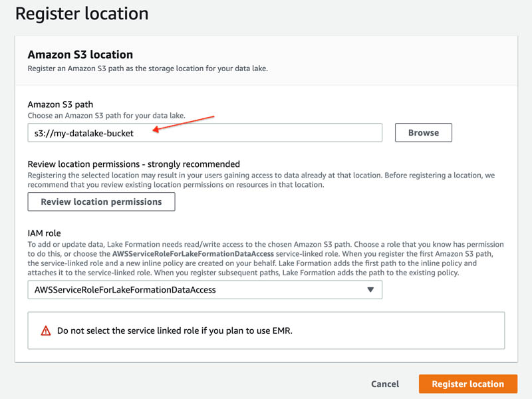532x399 pixels.
Task: Click the Amazon S3 path input field
Action: 205,132
